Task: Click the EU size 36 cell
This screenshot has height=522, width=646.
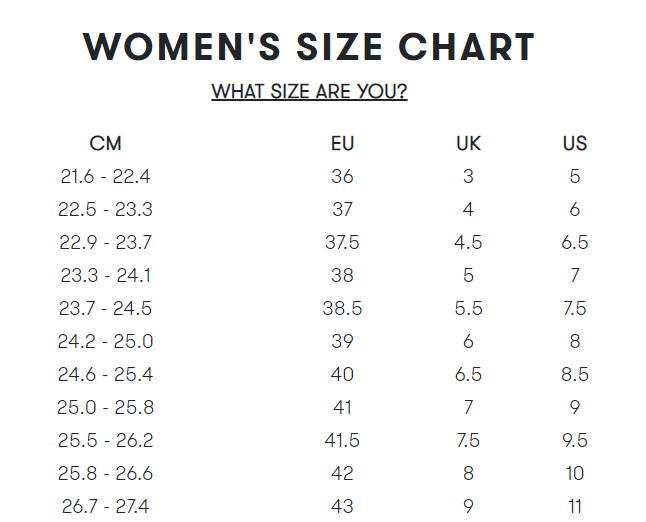Action: (x=342, y=176)
